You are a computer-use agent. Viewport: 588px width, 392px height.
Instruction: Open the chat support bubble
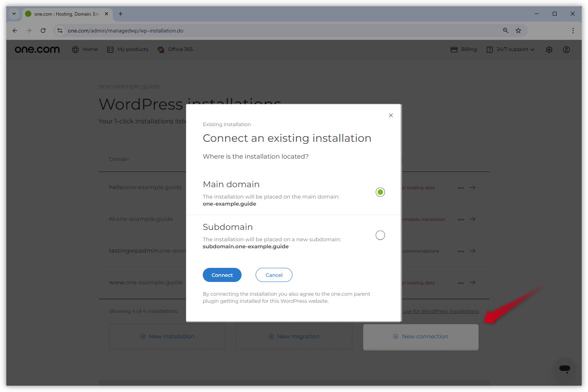(x=565, y=369)
